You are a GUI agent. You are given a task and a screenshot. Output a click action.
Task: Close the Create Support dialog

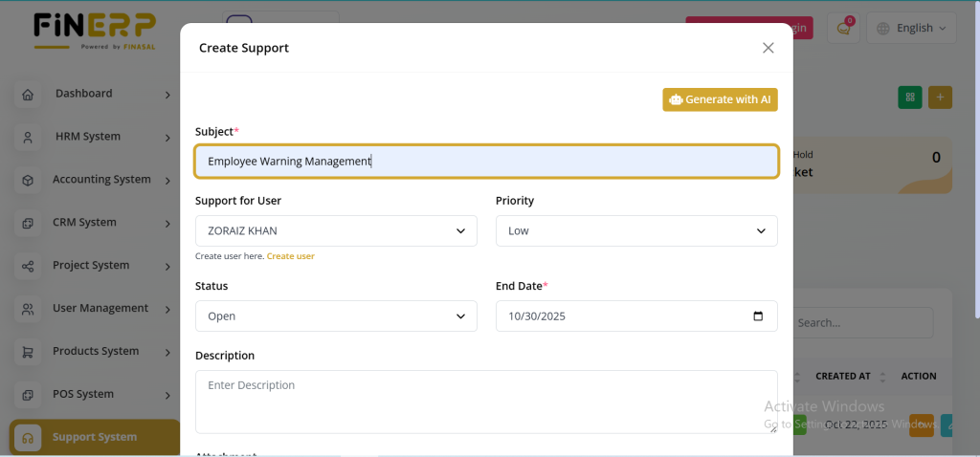pyautogui.click(x=768, y=48)
